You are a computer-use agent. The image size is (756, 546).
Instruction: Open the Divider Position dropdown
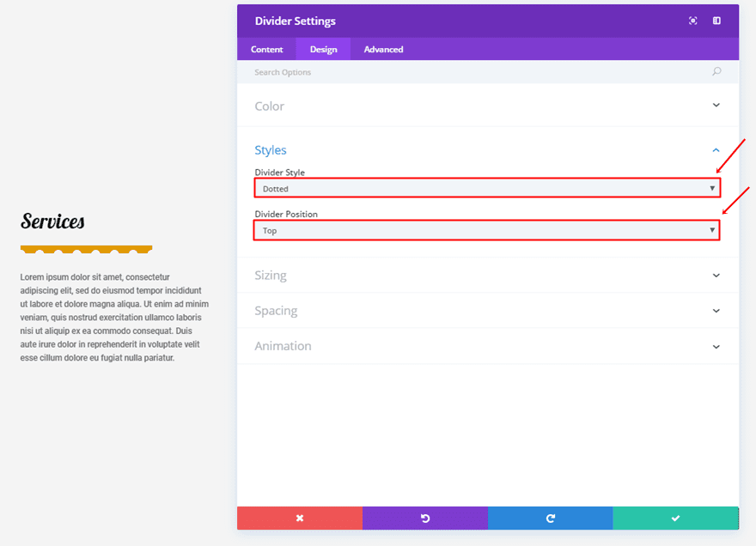(x=486, y=230)
